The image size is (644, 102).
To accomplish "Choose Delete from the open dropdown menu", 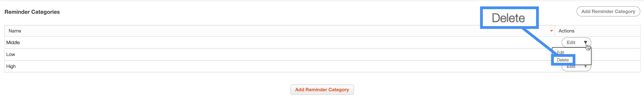I will (563, 60).
